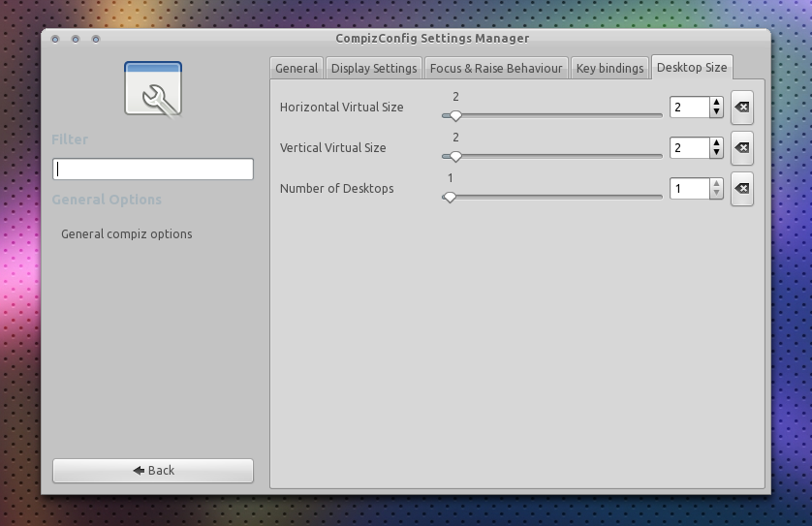Click the Horizontal Virtual Size slider handle
The height and width of the screenshot is (526, 812).
pyautogui.click(x=455, y=116)
